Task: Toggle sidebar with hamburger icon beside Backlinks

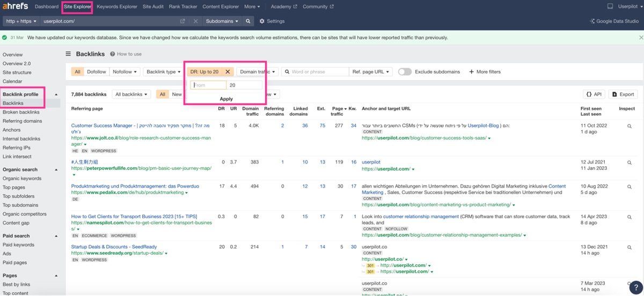Action: [69, 54]
